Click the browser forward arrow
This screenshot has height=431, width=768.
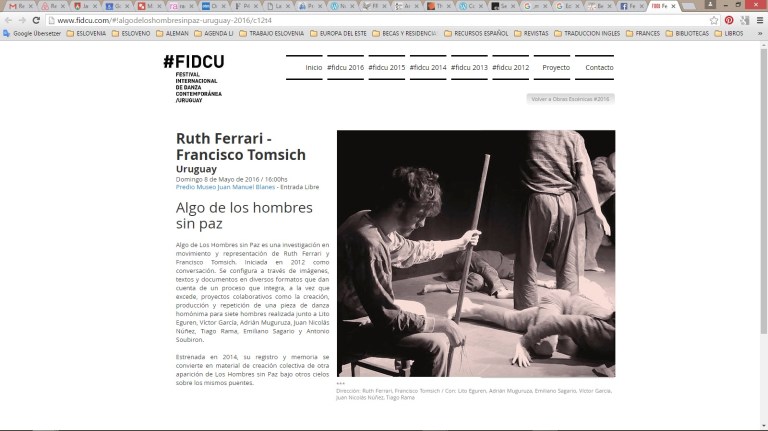pos(23,20)
